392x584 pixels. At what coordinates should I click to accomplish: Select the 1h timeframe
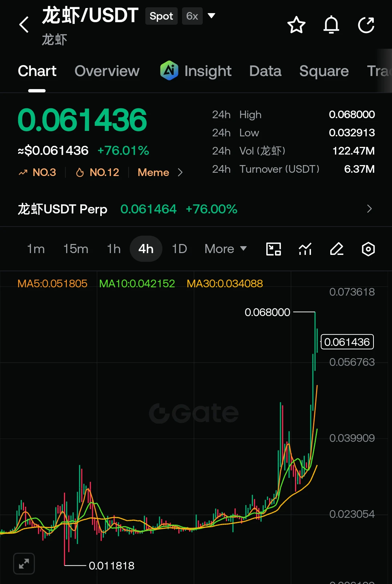point(114,249)
